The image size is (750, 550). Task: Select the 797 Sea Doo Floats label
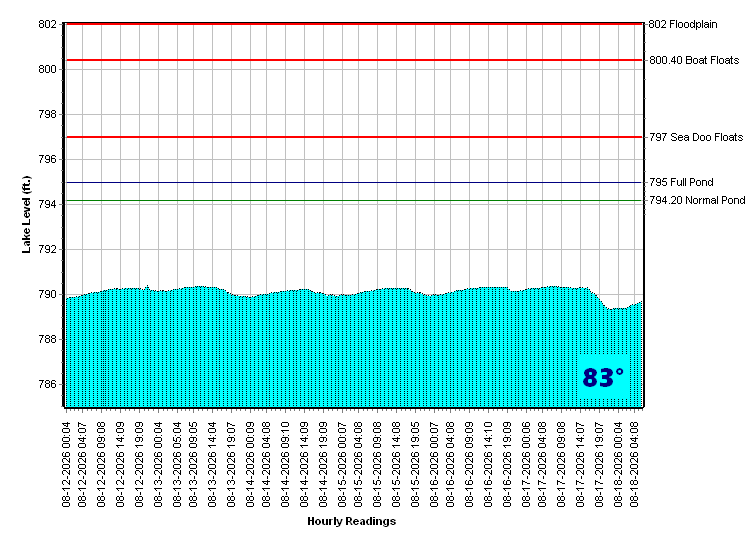tap(696, 137)
